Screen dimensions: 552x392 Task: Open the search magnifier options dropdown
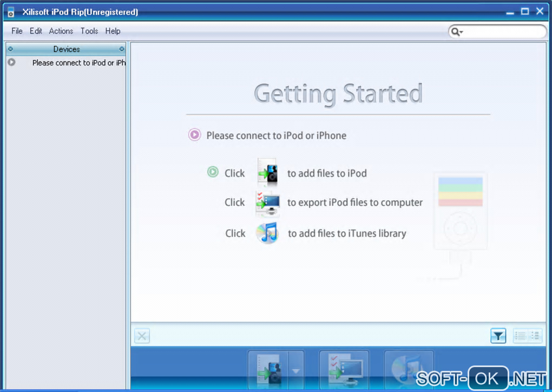(x=457, y=32)
